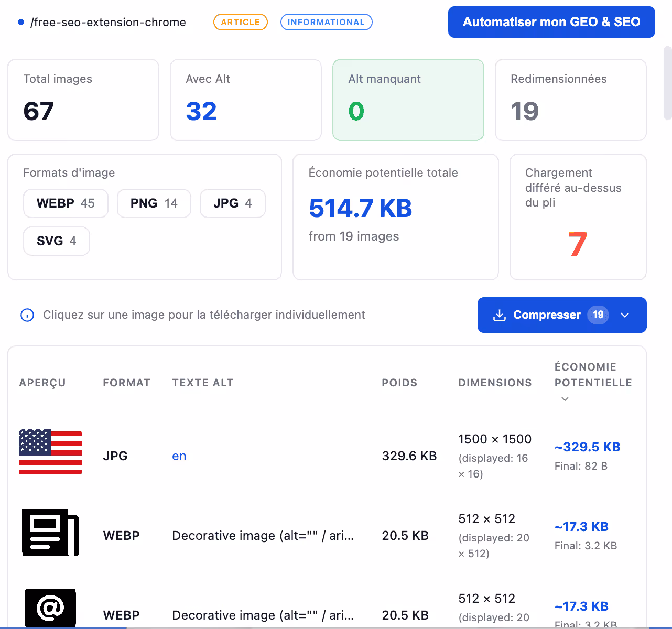Click the 'Final: 82 B' text
672x629 pixels.
(x=581, y=466)
